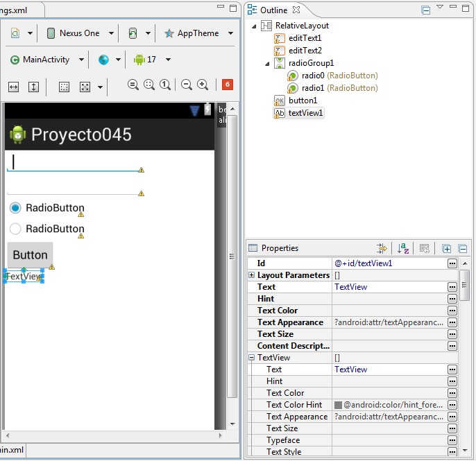476x461 pixels.
Task: Collapse the RelativeLayout tree node
Action: [254, 26]
